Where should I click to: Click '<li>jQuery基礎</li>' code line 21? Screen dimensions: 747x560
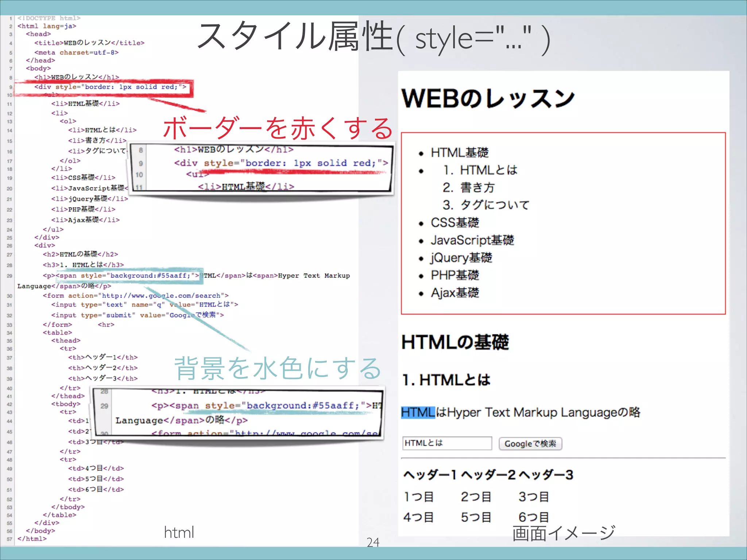coord(90,199)
